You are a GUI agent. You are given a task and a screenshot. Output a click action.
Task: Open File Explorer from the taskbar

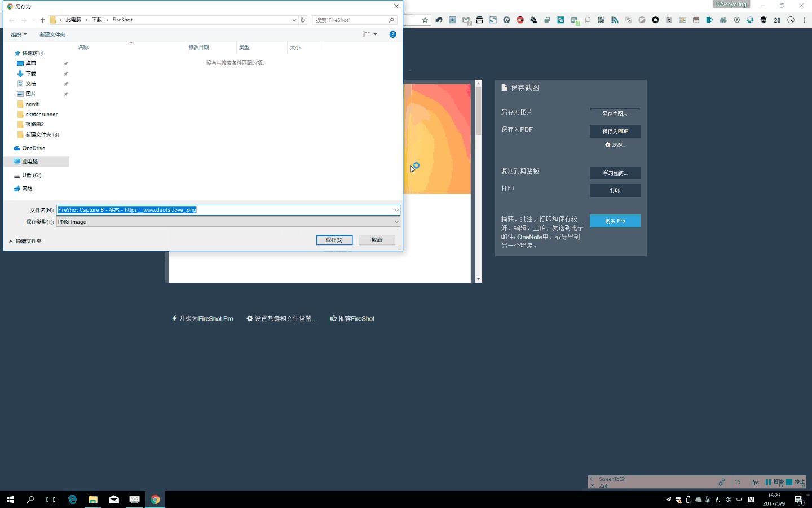tap(93, 500)
